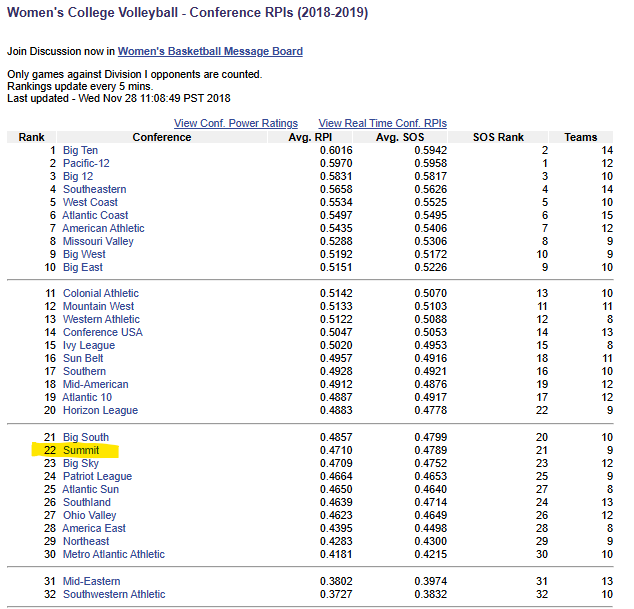Click the Teams column header
The image size is (634, 609).
click(x=581, y=137)
